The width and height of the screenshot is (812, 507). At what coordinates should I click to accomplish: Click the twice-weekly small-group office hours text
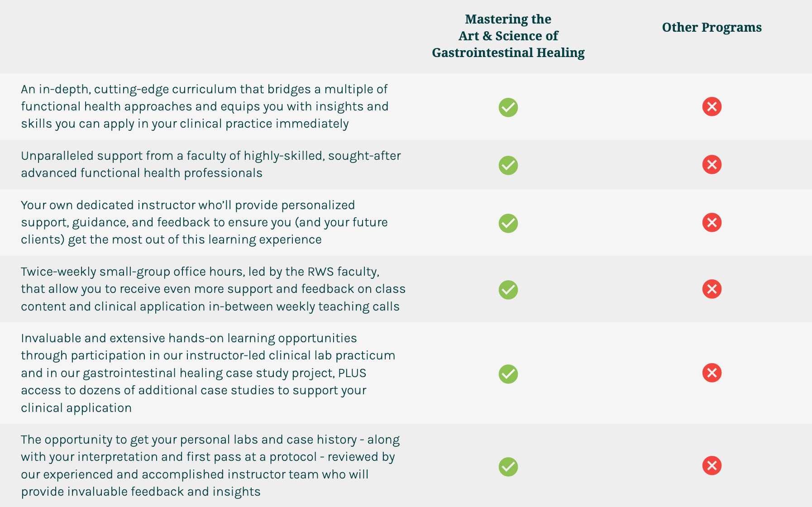pos(213,289)
